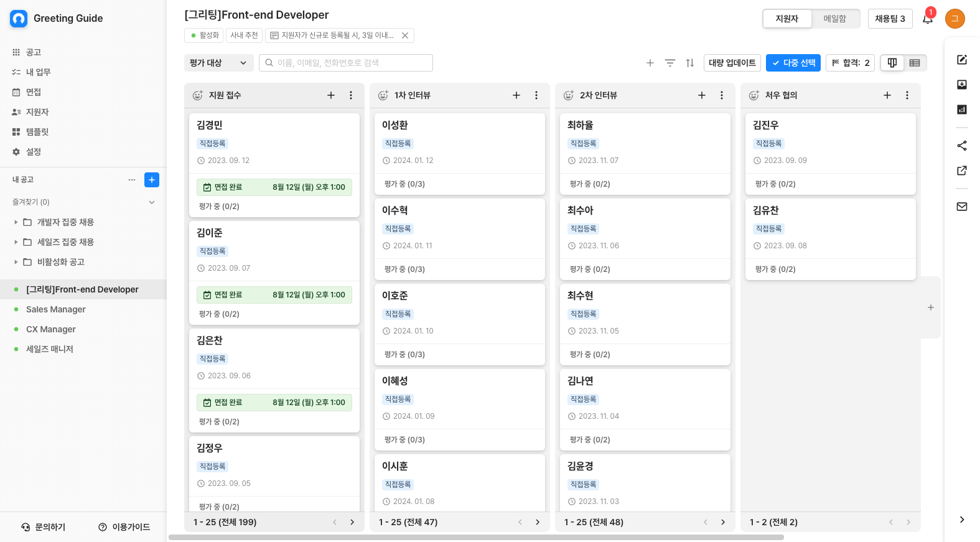This screenshot has width=980, height=542.
Task: Open the 김경민 applicant card
Action: (x=274, y=165)
